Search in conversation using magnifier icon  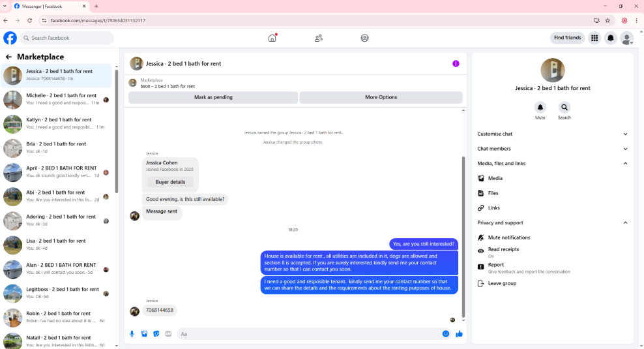[564, 107]
